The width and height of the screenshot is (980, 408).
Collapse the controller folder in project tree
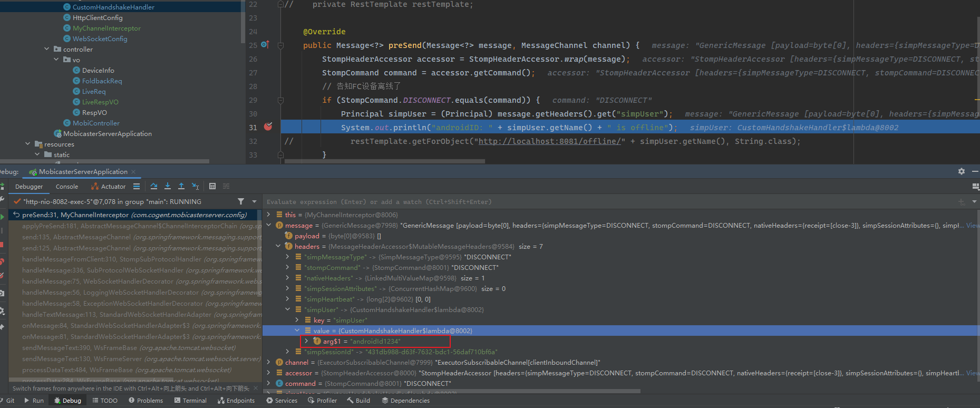pos(47,49)
